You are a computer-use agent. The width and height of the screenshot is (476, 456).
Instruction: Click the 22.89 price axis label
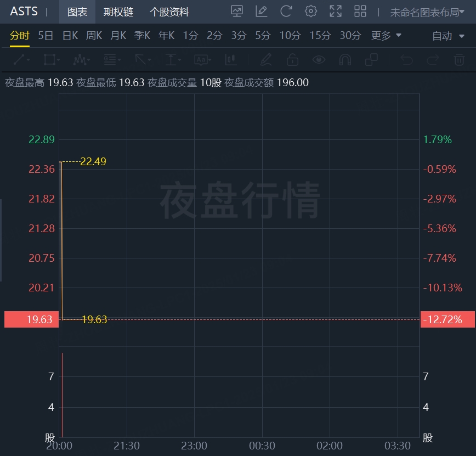tap(42, 139)
